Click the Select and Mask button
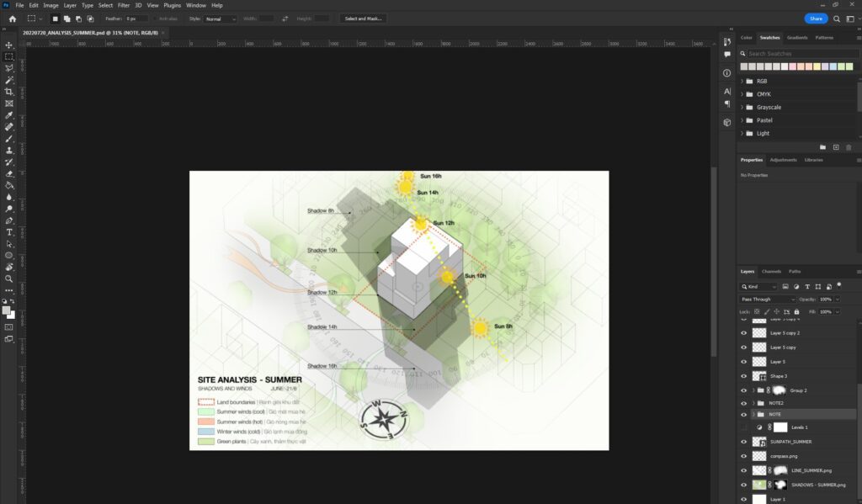Image resolution: width=862 pixels, height=504 pixels. (363, 19)
